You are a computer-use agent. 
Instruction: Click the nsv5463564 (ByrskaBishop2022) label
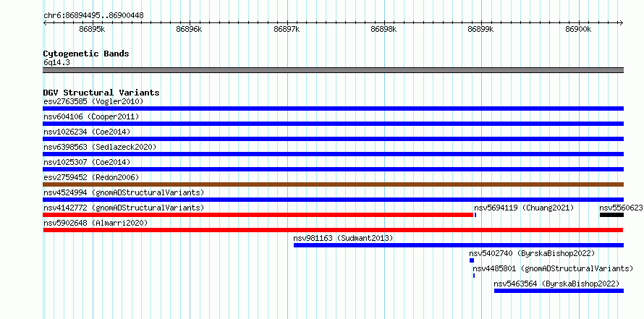click(x=556, y=284)
